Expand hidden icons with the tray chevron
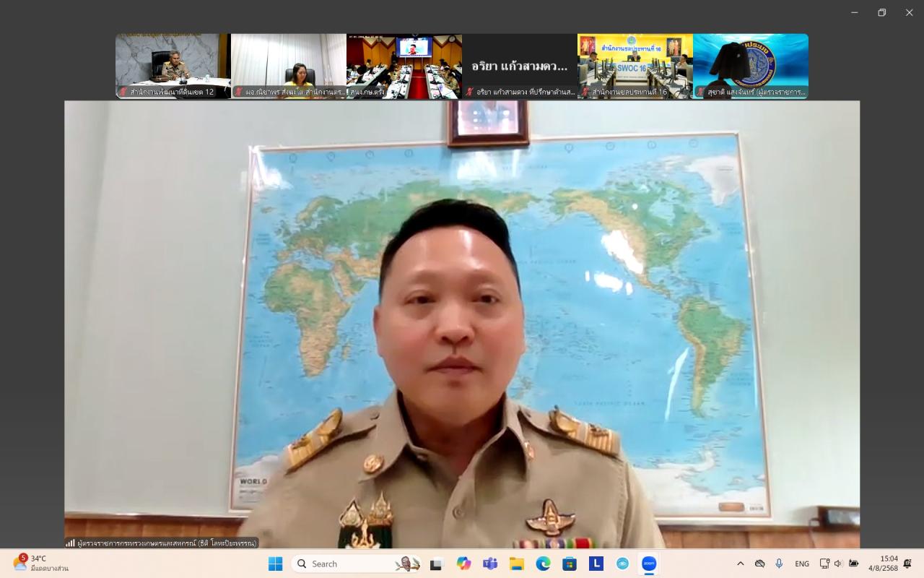This screenshot has height=578, width=924. (x=741, y=564)
